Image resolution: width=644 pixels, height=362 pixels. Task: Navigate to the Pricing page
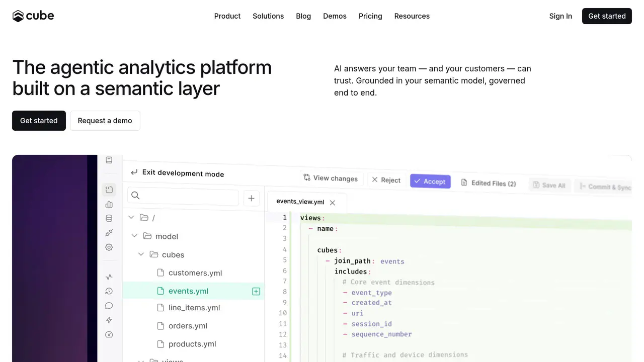[x=370, y=16]
